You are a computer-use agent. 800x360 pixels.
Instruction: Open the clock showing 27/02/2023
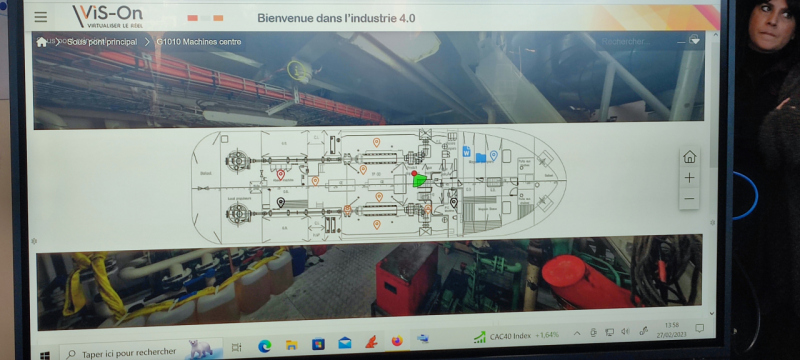672,330
